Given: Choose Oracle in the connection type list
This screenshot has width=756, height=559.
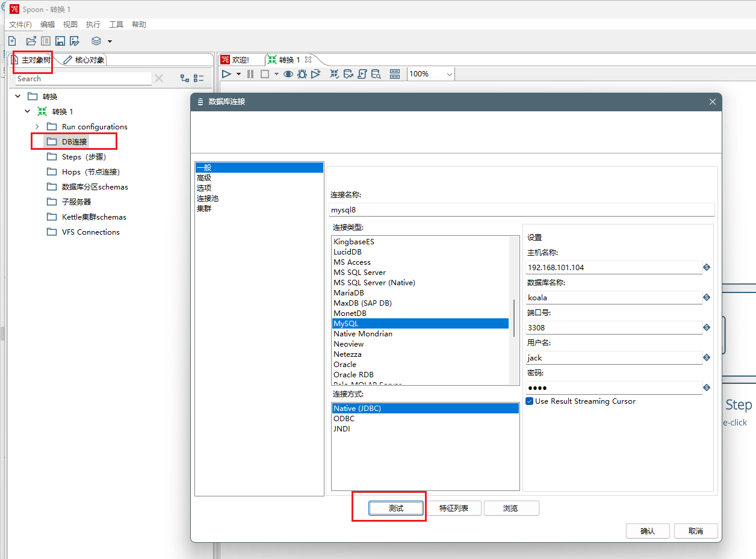Looking at the screenshot, I should tap(345, 364).
